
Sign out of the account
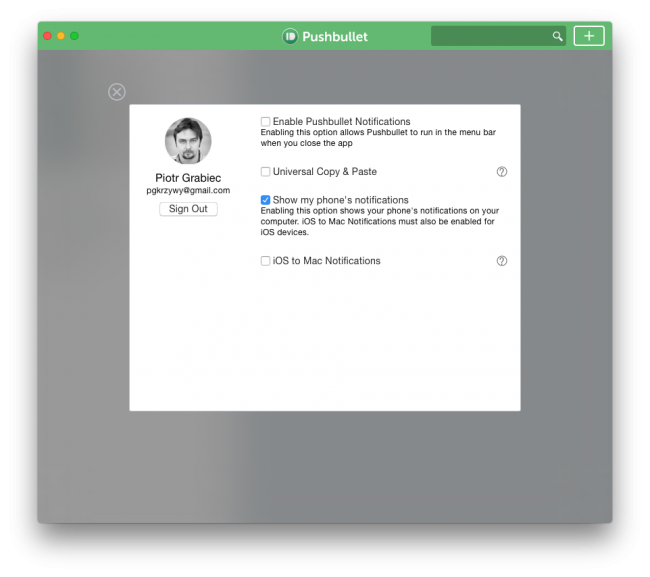pos(188,209)
